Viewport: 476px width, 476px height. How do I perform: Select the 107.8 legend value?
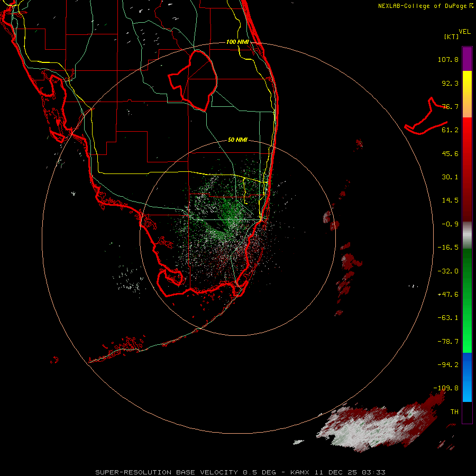point(448,59)
